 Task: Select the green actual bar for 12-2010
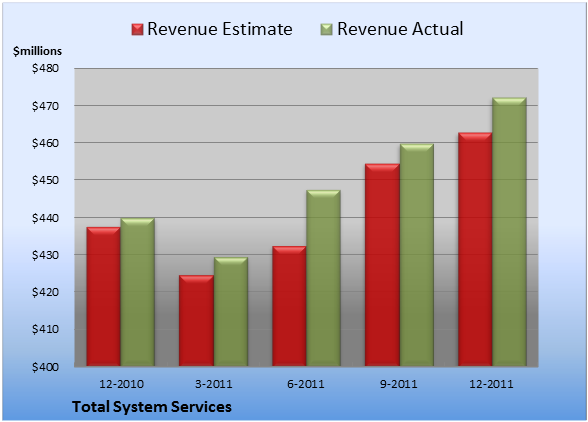click(x=138, y=292)
